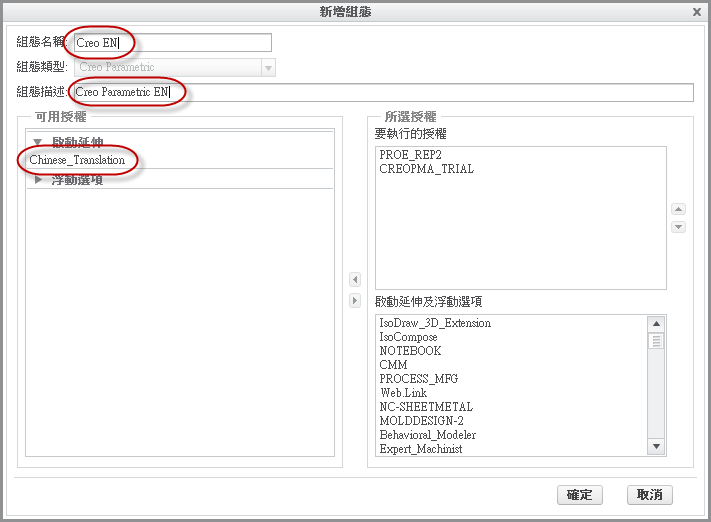Click right arrow to add selected license

(x=355, y=300)
